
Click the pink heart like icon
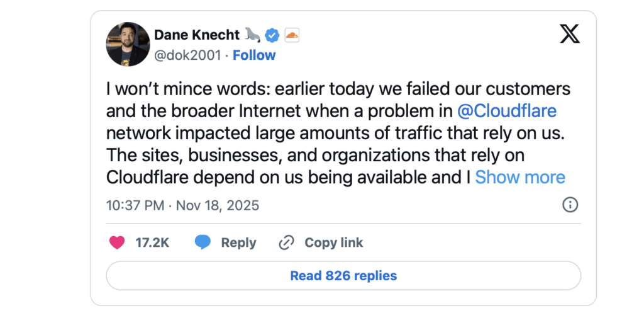pos(116,242)
